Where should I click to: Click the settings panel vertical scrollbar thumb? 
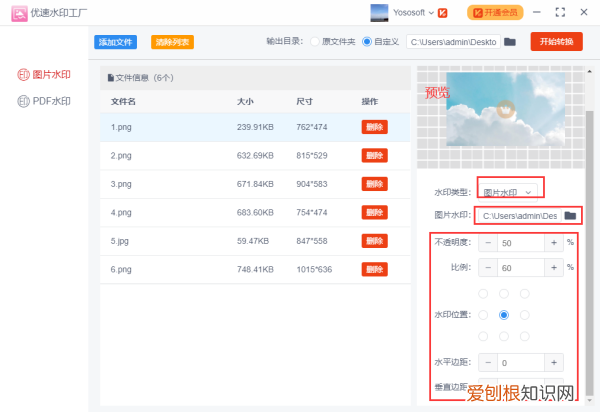click(590, 252)
